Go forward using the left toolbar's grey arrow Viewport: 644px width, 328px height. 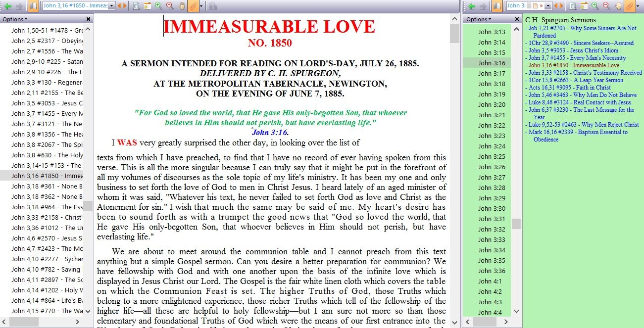[x=19, y=6]
